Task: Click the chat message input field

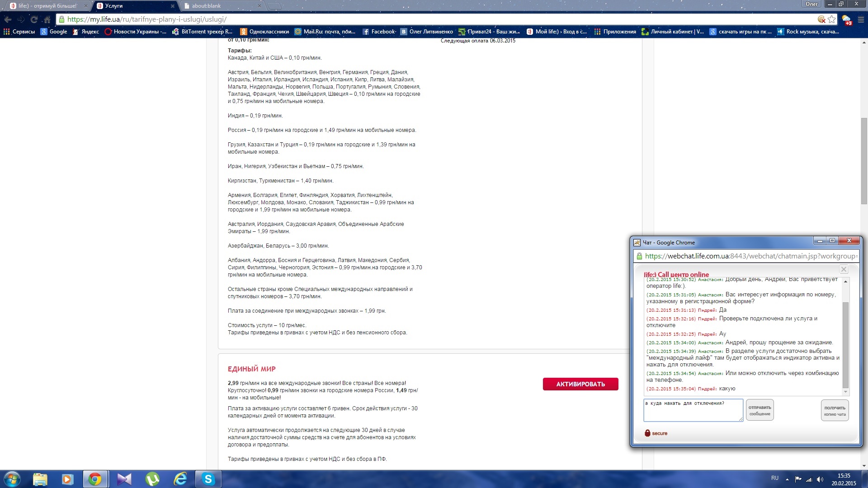Action: (x=693, y=411)
